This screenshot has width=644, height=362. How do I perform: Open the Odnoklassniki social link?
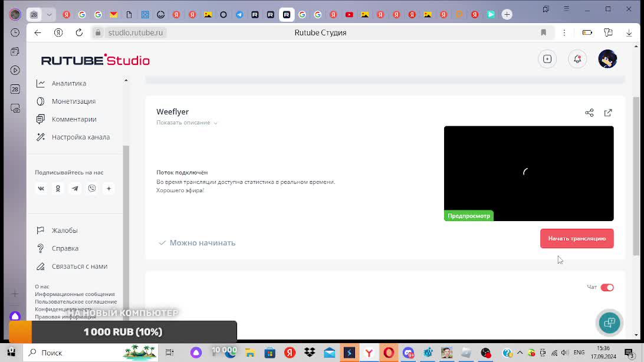[x=58, y=189]
